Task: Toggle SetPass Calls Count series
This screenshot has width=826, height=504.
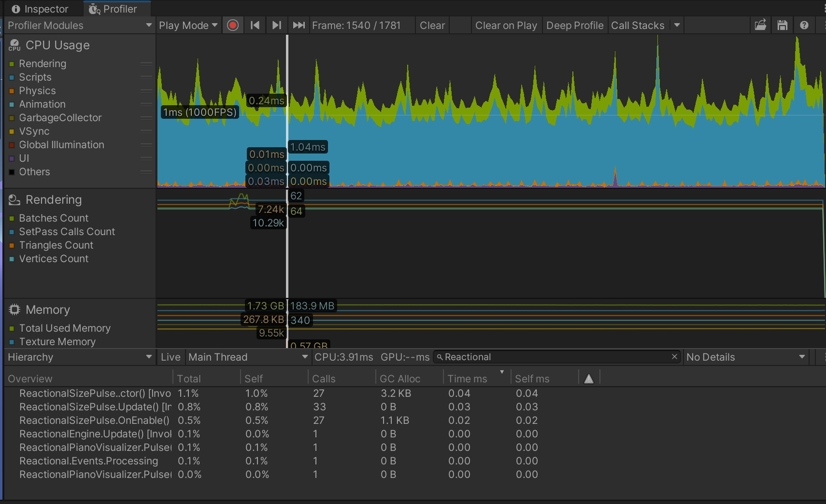Action: [x=12, y=232]
